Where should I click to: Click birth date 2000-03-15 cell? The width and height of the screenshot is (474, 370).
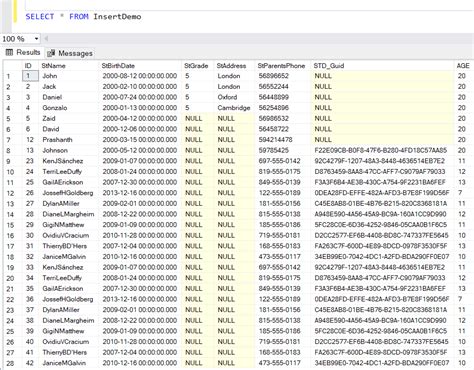pos(140,140)
